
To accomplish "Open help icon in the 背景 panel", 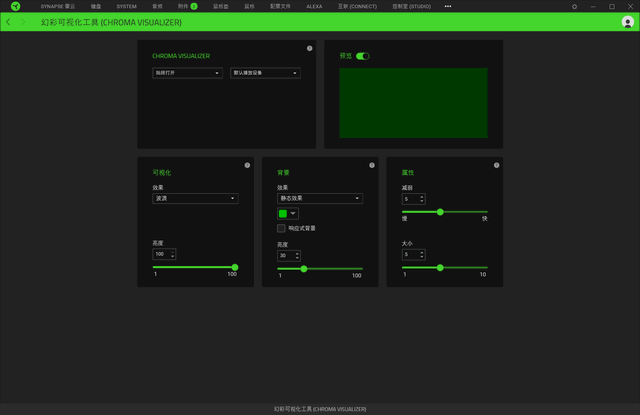I will pyautogui.click(x=372, y=165).
